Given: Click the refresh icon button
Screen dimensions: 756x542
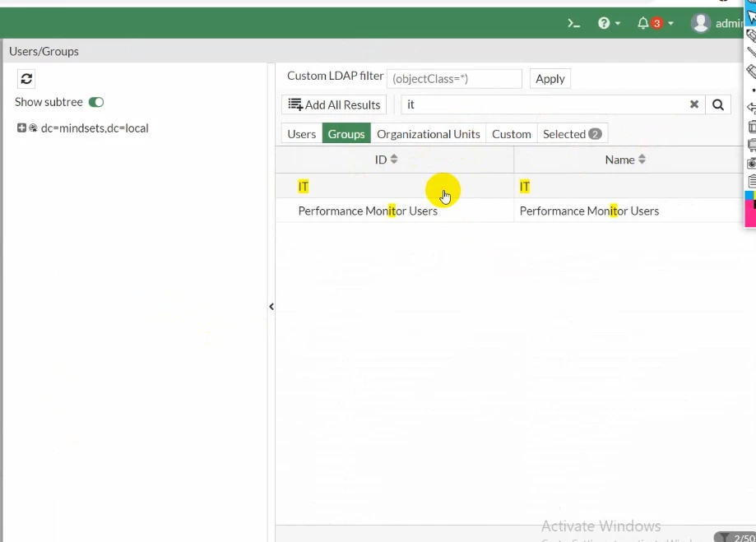Looking at the screenshot, I should tap(26, 79).
